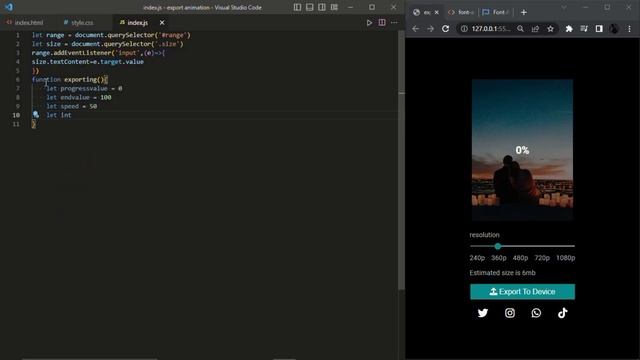Viewport: 640px width, 360px height.
Task: Open the media control icon in Chrome
Action: [584, 29]
